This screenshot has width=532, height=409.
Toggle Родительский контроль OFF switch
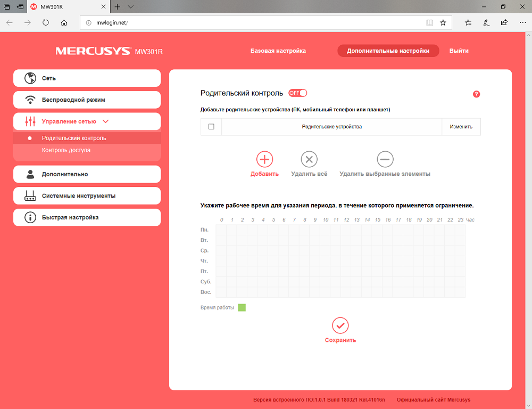point(297,93)
